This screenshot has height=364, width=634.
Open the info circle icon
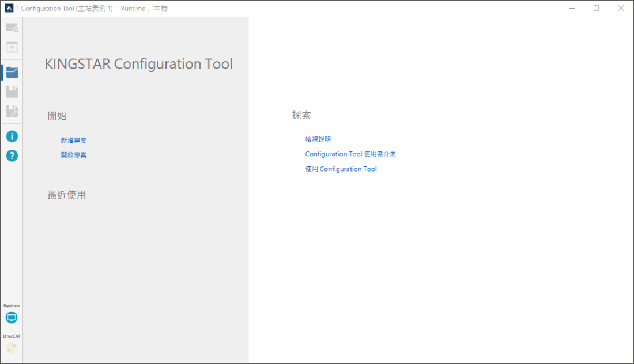click(12, 136)
